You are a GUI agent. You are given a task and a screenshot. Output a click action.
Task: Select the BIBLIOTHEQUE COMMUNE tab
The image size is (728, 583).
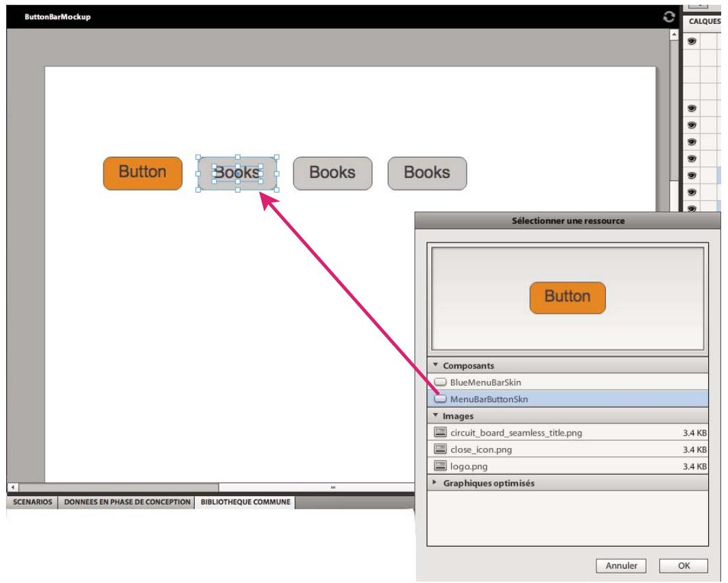pos(245,501)
